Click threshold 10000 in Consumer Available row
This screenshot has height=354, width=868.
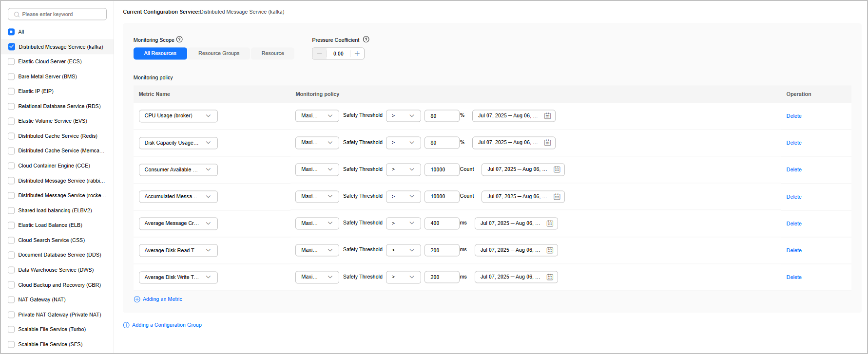click(x=442, y=169)
